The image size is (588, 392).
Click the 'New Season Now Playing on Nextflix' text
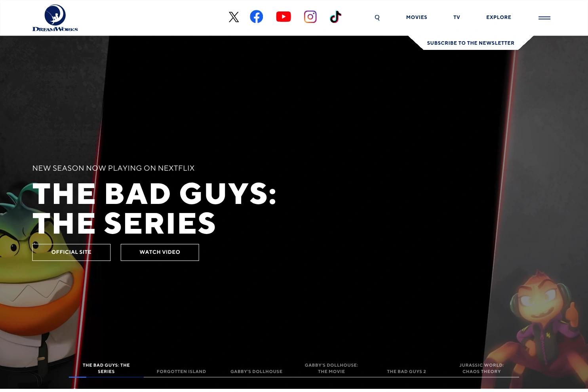click(113, 168)
